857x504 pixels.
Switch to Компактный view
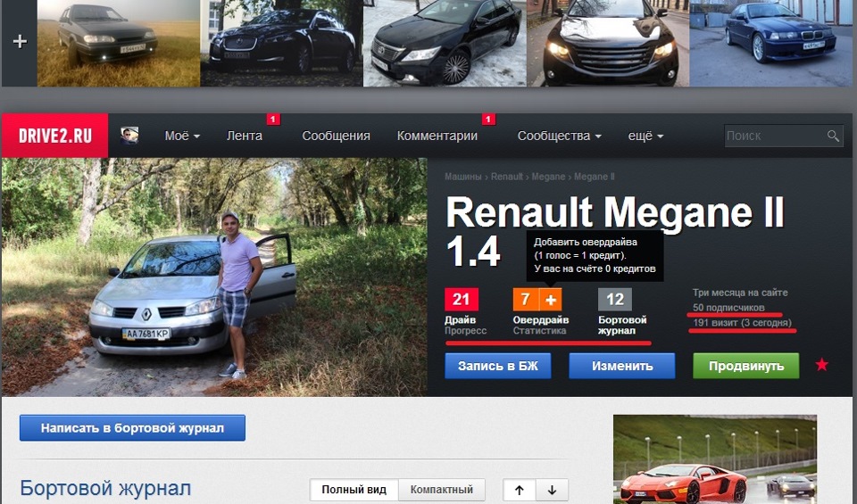(x=442, y=490)
